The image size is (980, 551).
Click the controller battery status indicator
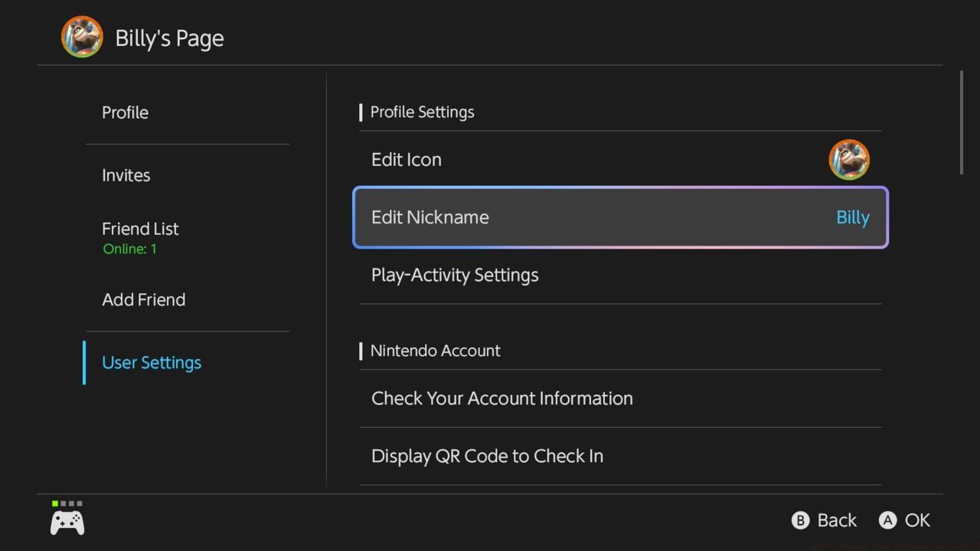(67, 504)
